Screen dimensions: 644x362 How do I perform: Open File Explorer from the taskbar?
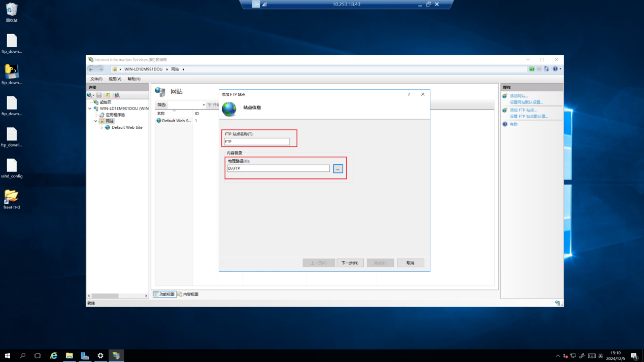pyautogui.click(x=69, y=356)
